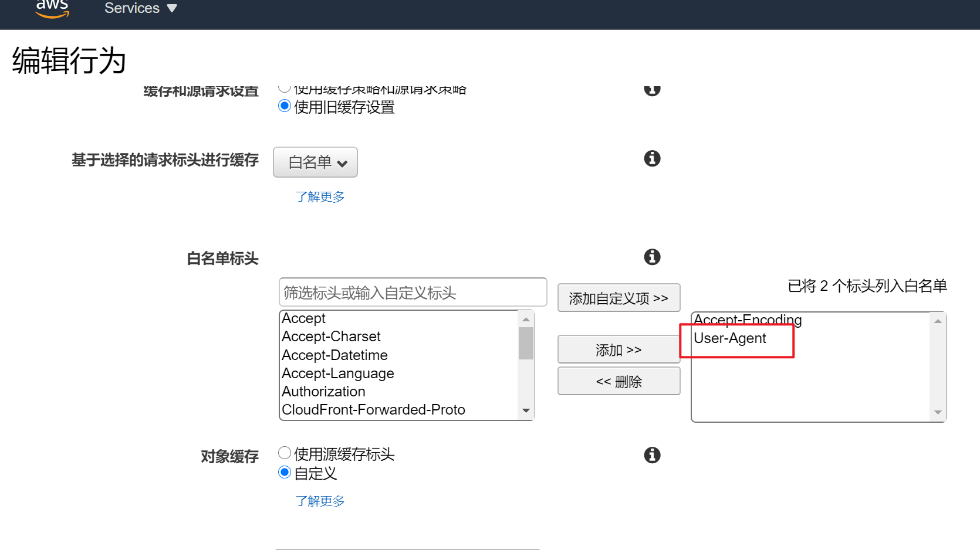Click << 删除 button
Screen dimensions: 980x550
click(x=619, y=381)
